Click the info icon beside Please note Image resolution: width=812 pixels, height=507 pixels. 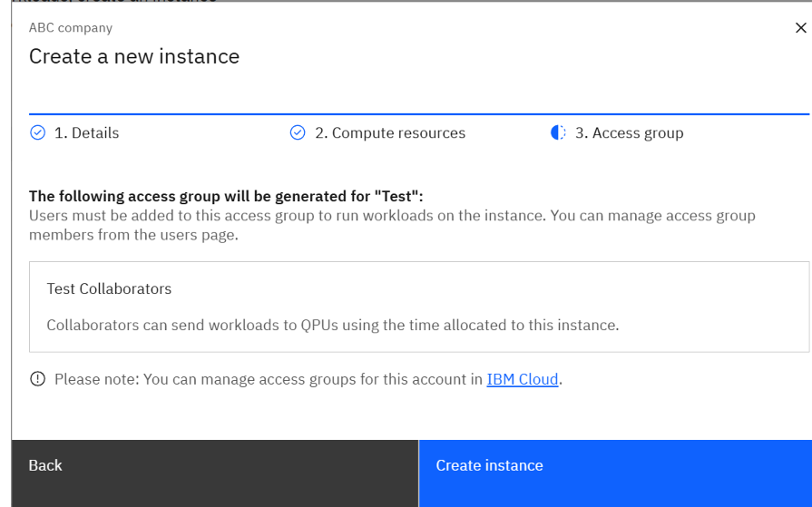37,379
